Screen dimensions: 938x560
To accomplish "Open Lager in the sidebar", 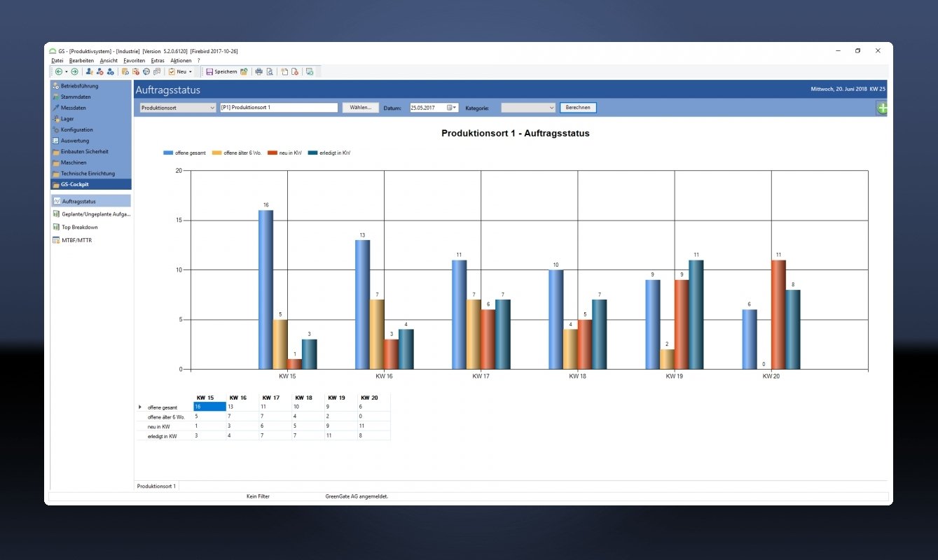I will pos(91,119).
